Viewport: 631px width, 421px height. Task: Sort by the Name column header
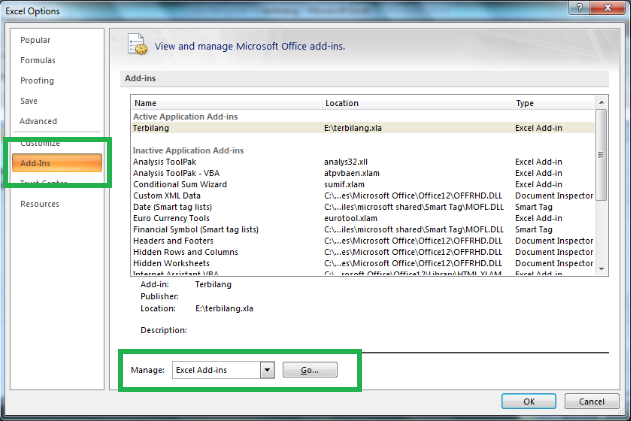(227, 103)
